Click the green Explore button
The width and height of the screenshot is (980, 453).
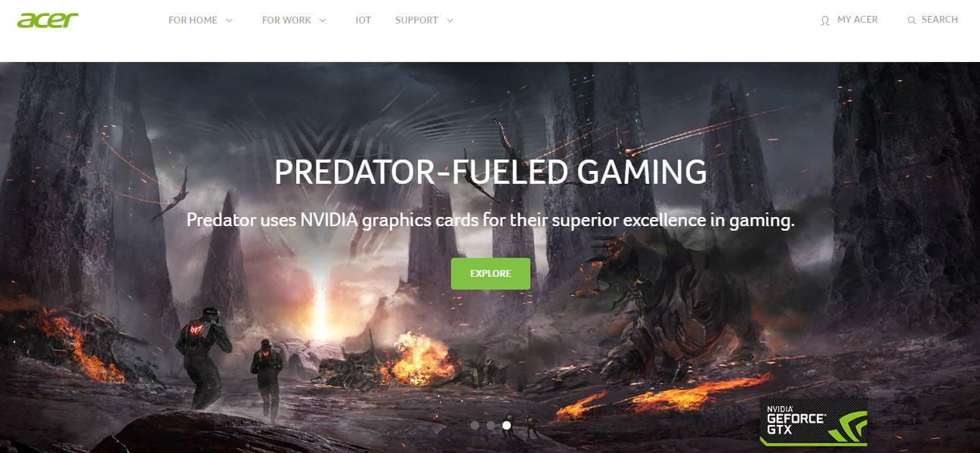click(x=490, y=274)
